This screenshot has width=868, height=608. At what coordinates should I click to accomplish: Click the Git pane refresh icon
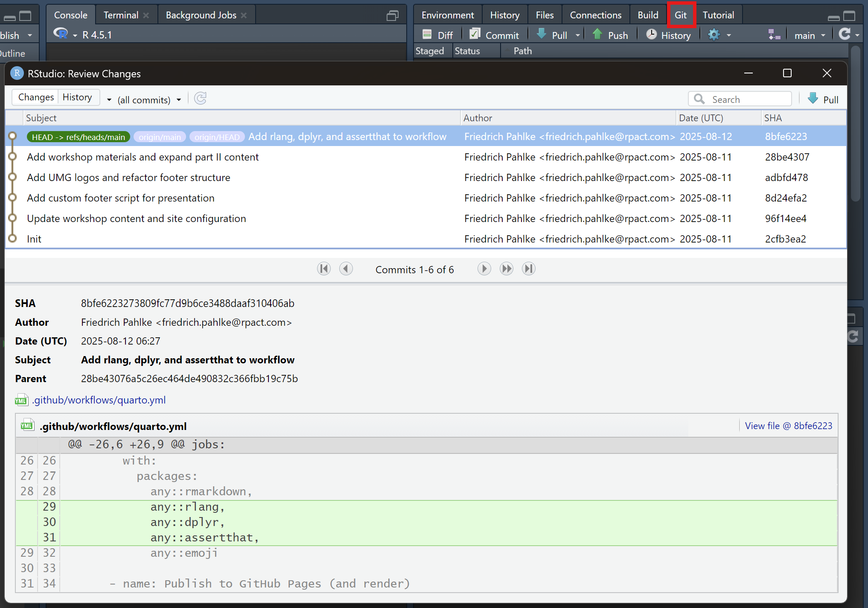845,34
